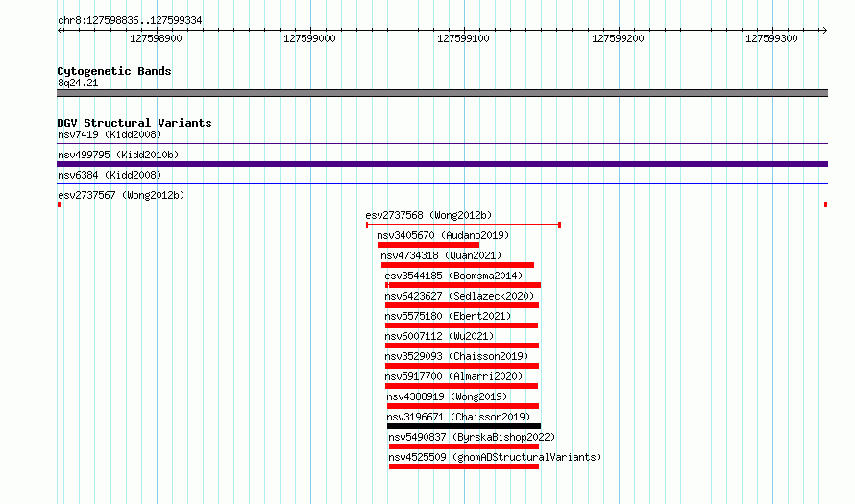Click ruler position 127599100
This screenshot has height=504, width=855.
coord(463,38)
